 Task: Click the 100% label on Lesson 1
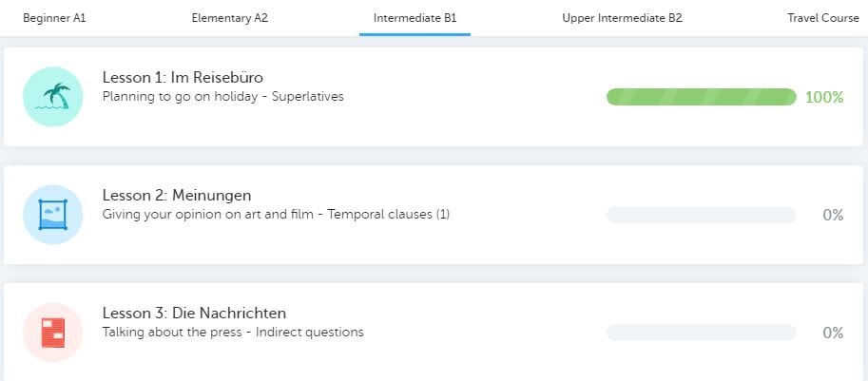click(x=824, y=97)
